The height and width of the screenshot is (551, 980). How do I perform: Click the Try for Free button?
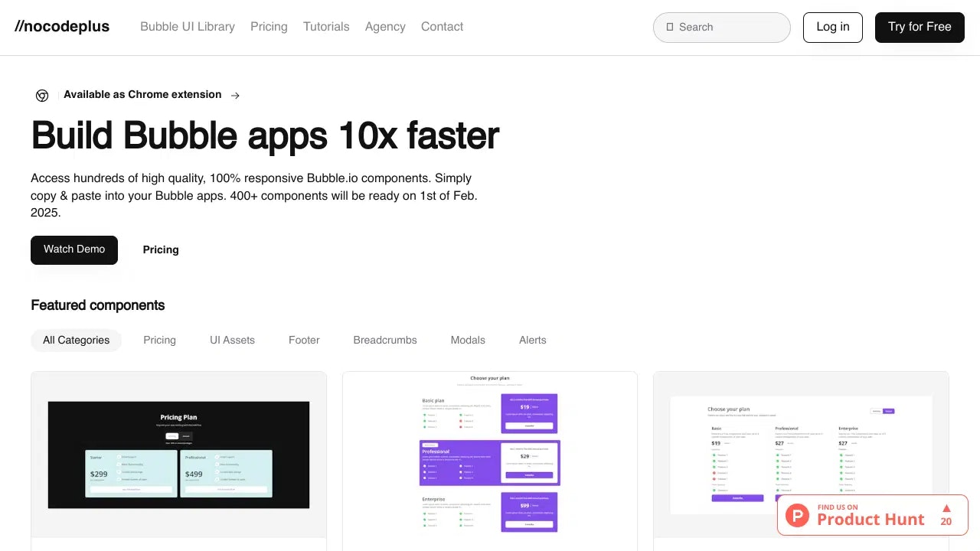(920, 28)
